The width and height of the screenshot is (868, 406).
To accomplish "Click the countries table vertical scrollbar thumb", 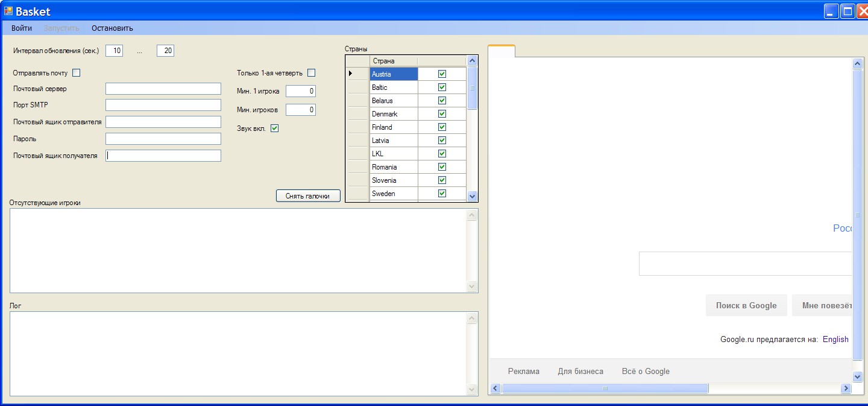I will coord(472,87).
